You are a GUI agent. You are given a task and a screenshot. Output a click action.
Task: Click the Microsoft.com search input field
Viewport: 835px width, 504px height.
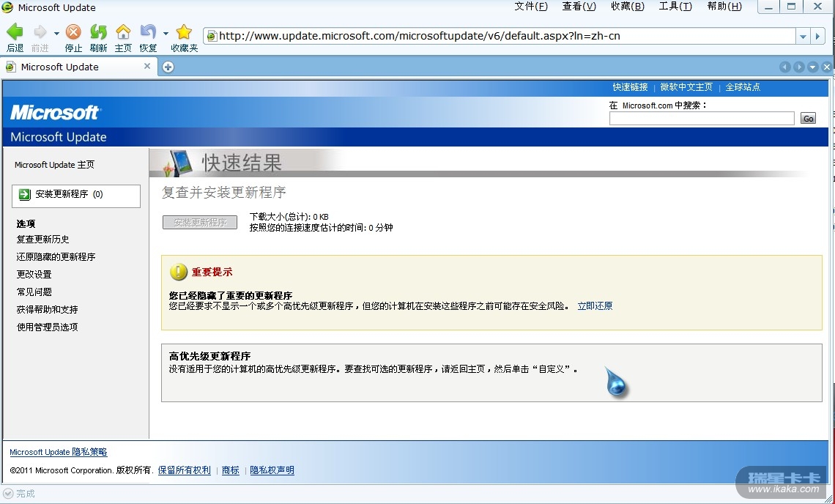click(702, 118)
